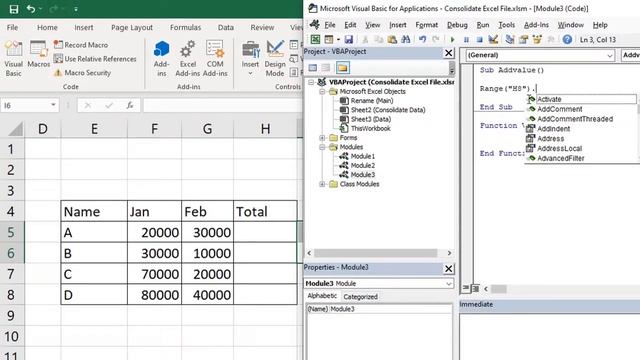Image resolution: width=640 pixels, height=360 pixels.
Task: Open the VBA Format menu
Action: (x=427, y=25)
